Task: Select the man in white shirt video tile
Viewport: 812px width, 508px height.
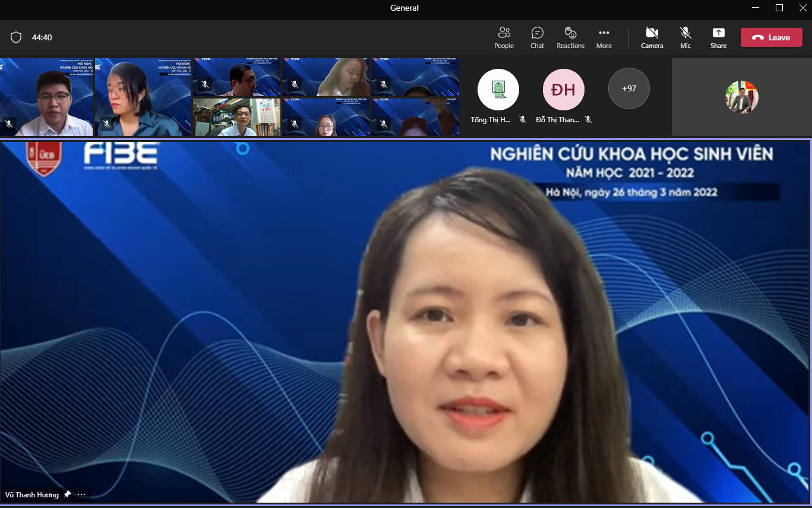Action: click(x=46, y=97)
